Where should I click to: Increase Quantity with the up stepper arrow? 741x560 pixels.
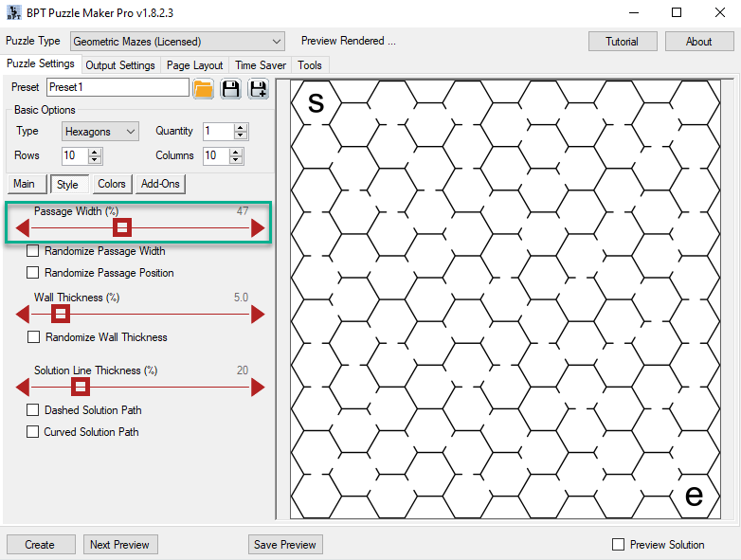click(x=241, y=128)
